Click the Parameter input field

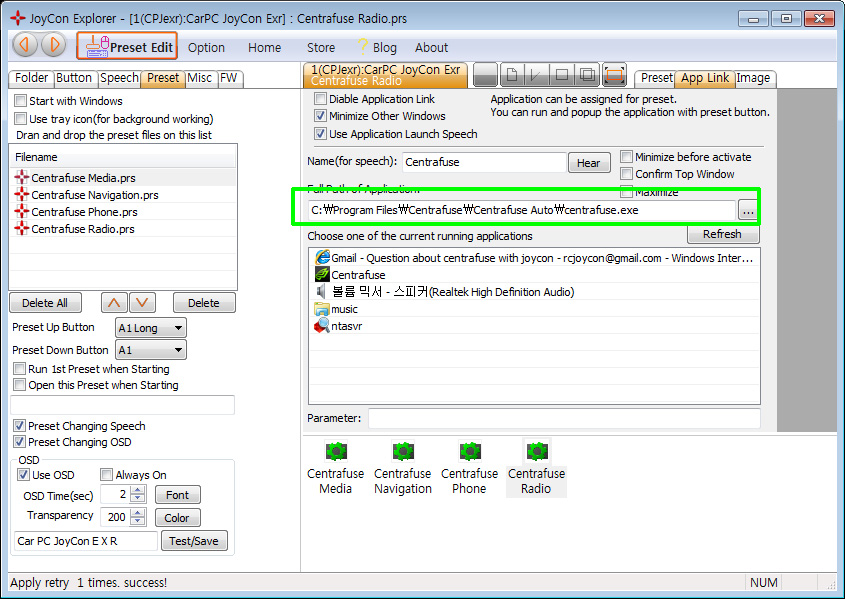[x=564, y=418]
